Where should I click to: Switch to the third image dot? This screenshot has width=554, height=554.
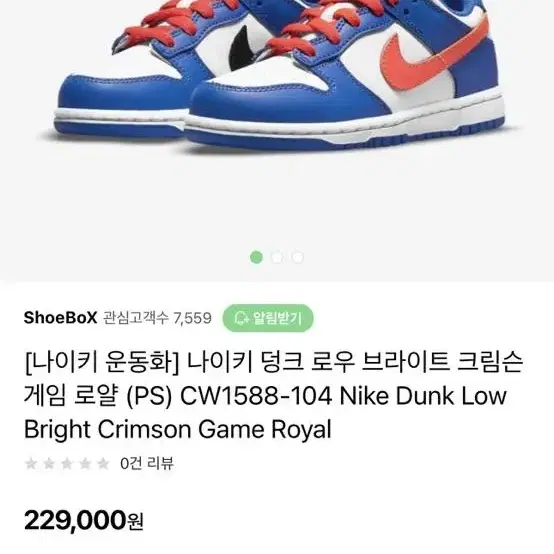tap(298, 257)
